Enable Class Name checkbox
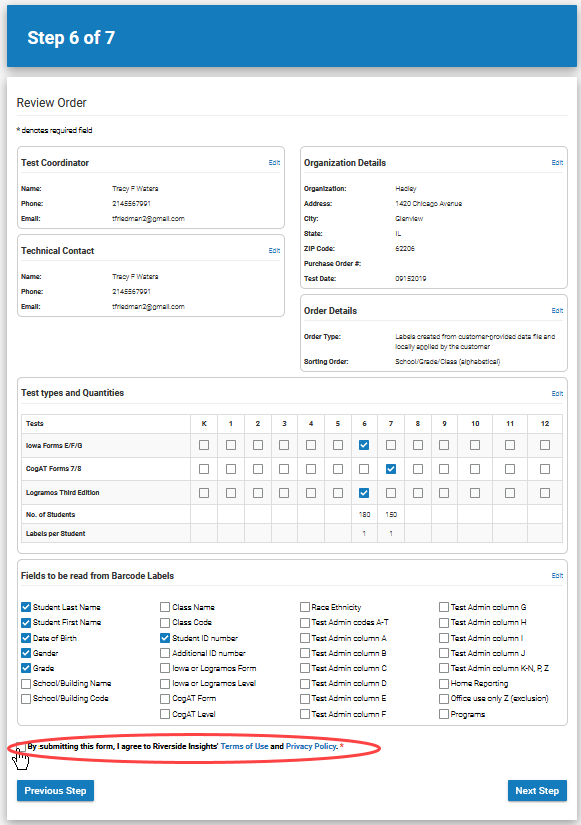 click(x=165, y=607)
